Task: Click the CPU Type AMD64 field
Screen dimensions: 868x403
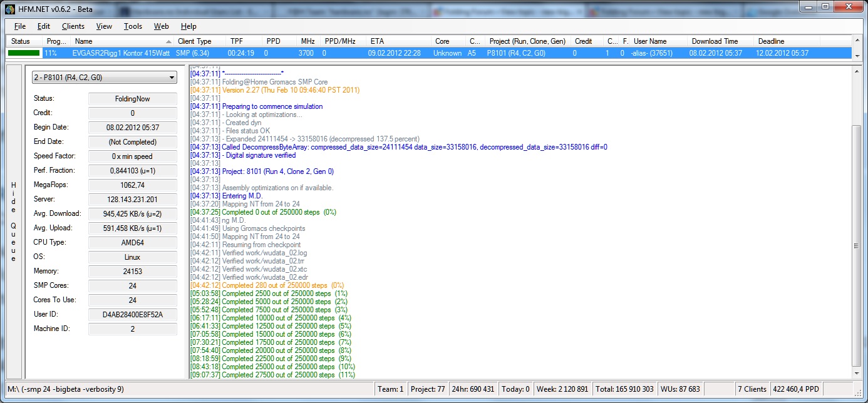Action: (x=132, y=243)
